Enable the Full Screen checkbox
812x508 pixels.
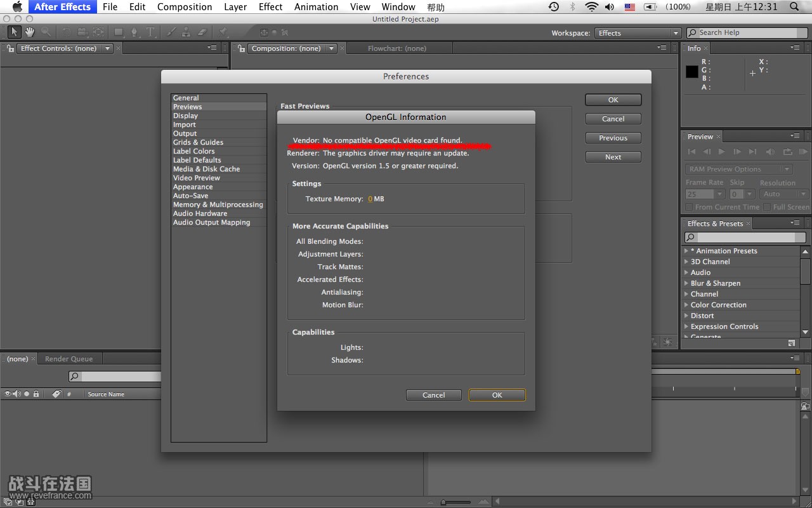click(x=767, y=207)
